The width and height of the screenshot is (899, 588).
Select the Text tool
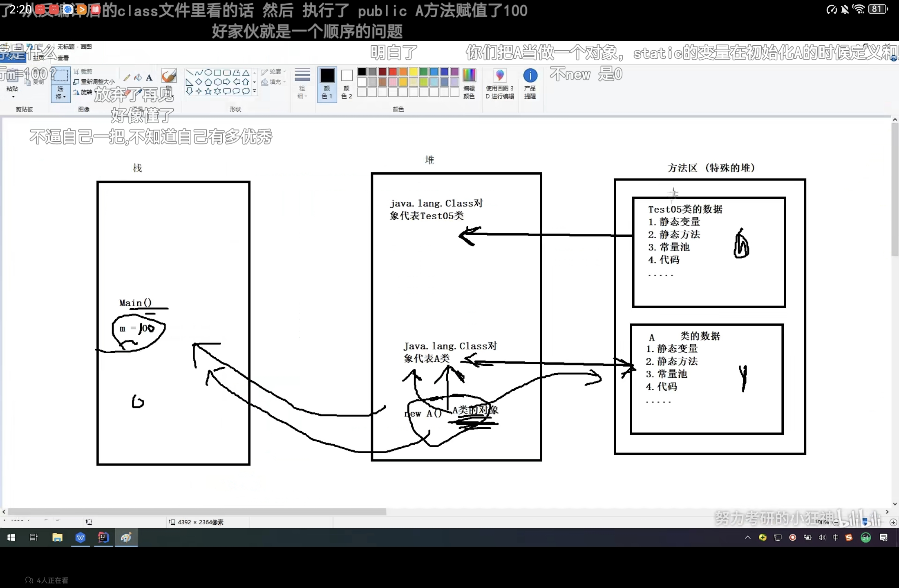point(149,78)
